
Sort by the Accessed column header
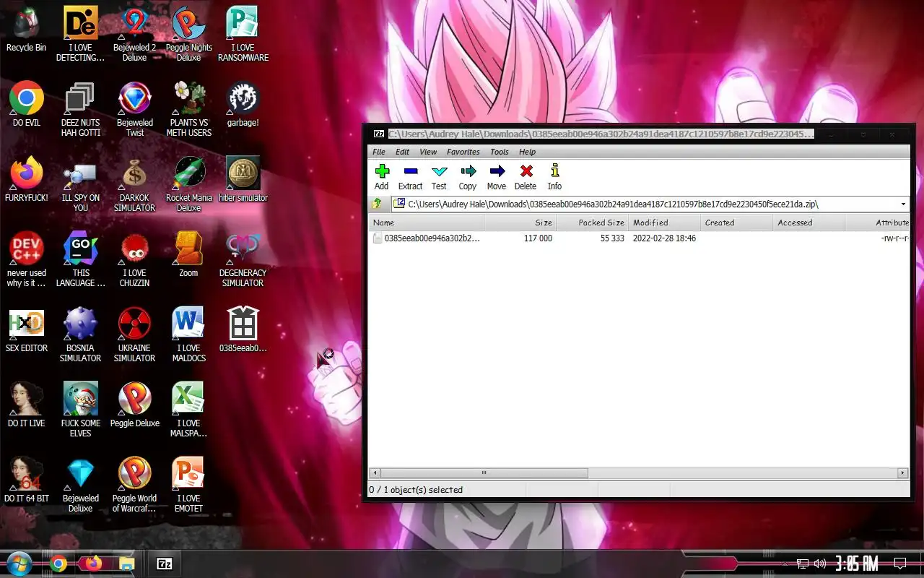click(x=808, y=223)
